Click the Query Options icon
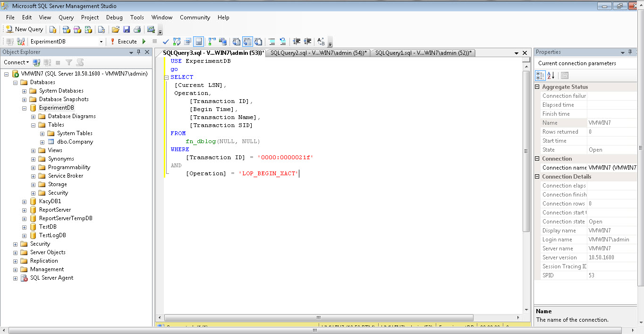This screenshot has width=644, height=334. 188,42
